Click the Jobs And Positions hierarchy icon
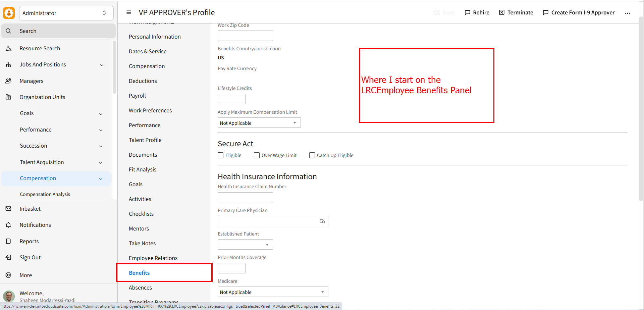 click(9, 64)
